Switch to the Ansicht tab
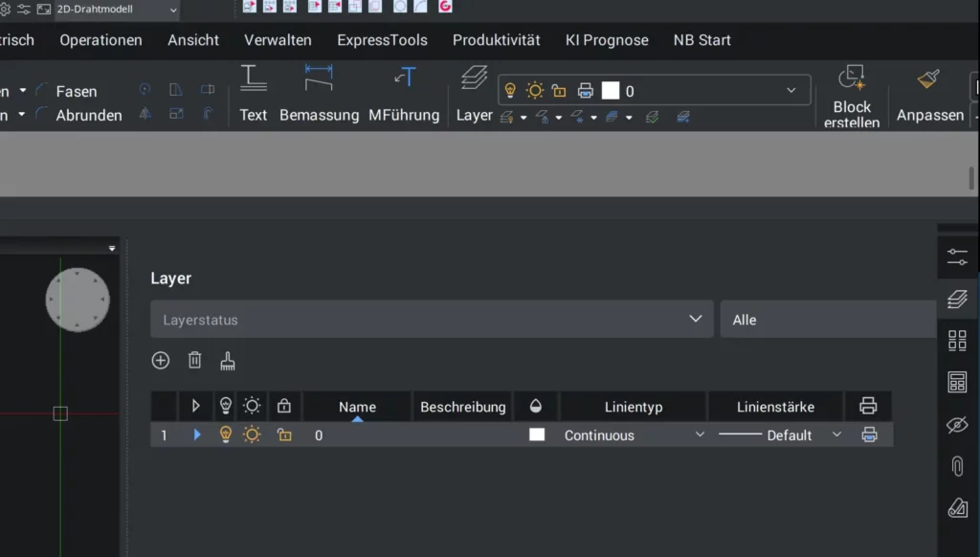This screenshot has height=557, width=980. [193, 40]
